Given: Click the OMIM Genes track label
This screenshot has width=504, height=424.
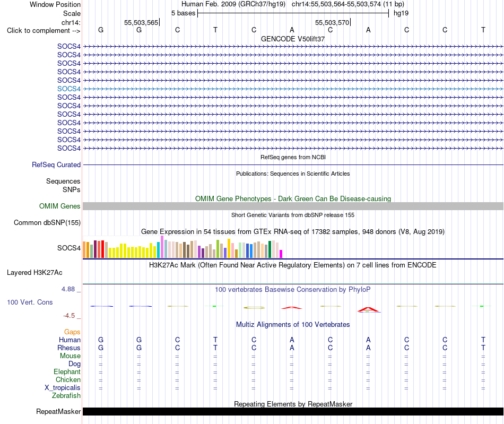Looking at the screenshot, I should pyautogui.click(x=60, y=206).
